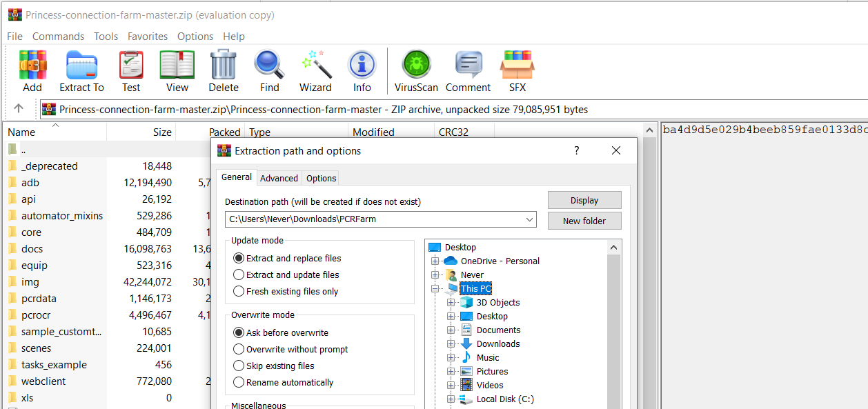Image resolution: width=868 pixels, height=409 pixels.
Task: Click the Delete recycle bin icon
Action: point(224,65)
